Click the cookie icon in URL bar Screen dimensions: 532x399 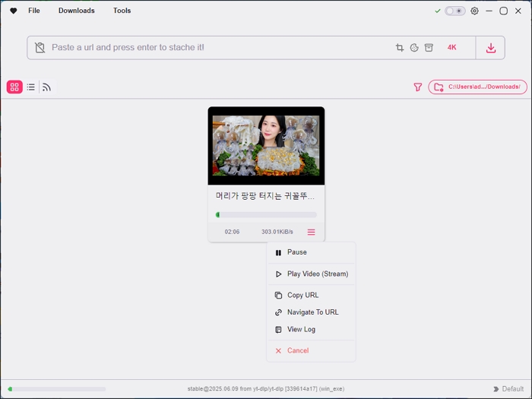(x=414, y=47)
